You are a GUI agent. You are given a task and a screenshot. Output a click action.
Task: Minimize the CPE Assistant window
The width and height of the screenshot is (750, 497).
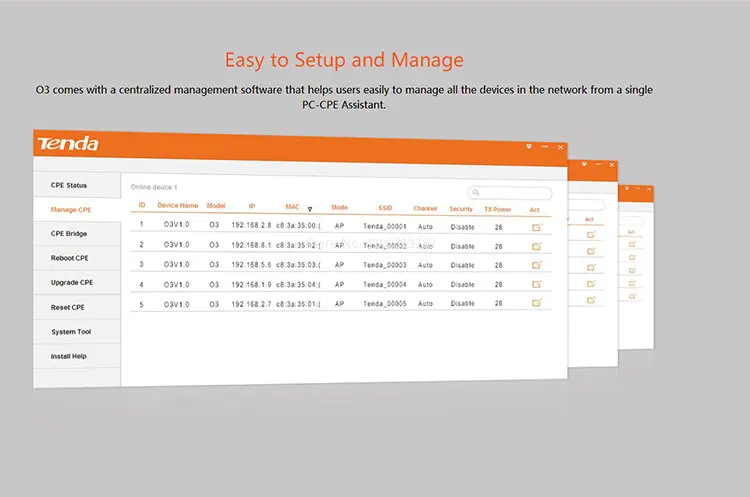pos(542,147)
